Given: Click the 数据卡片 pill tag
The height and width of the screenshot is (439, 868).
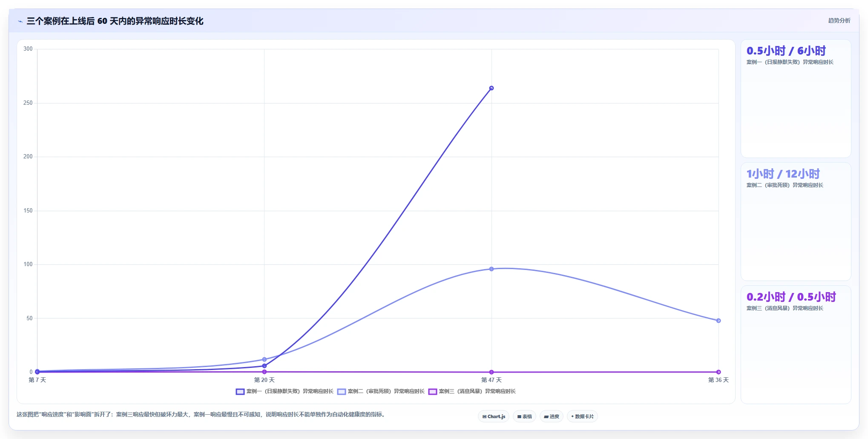Looking at the screenshot, I should pos(582,416).
